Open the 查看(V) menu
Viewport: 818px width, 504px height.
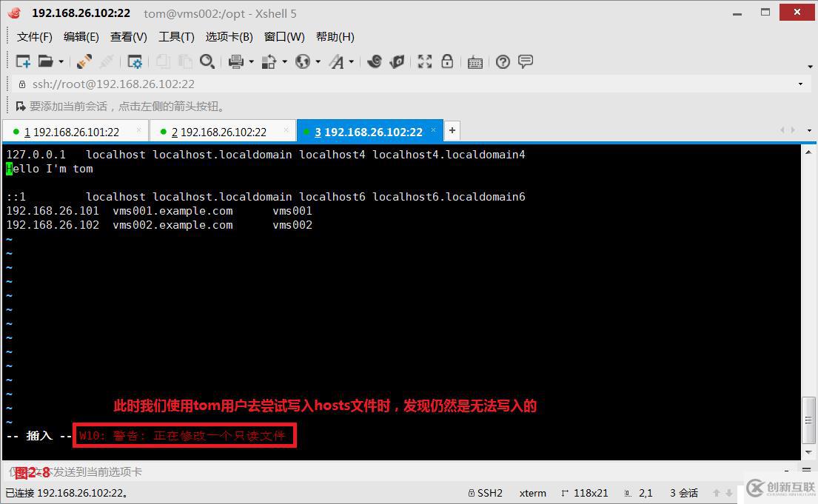pyautogui.click(x=128, y=36)
